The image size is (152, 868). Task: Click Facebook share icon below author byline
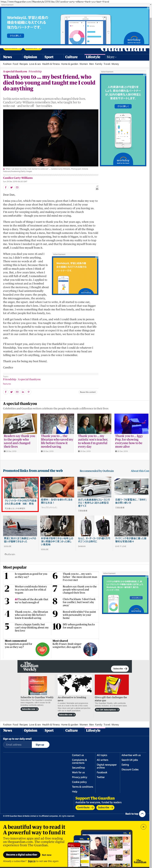(6, 187)
